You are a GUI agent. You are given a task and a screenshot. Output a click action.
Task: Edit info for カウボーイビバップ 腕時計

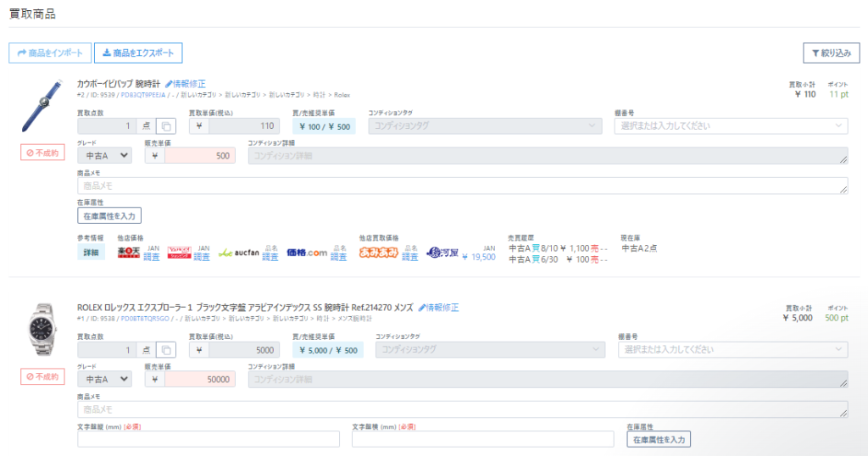186,84
